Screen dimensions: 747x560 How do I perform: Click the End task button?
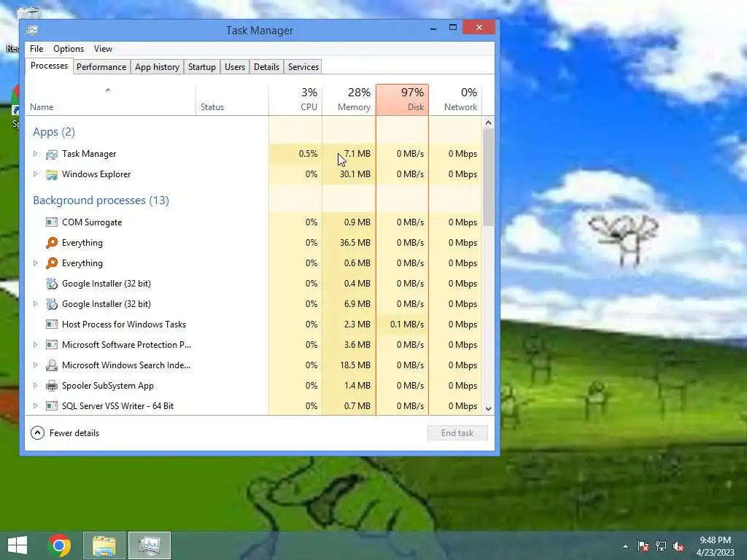pos(457,433)
